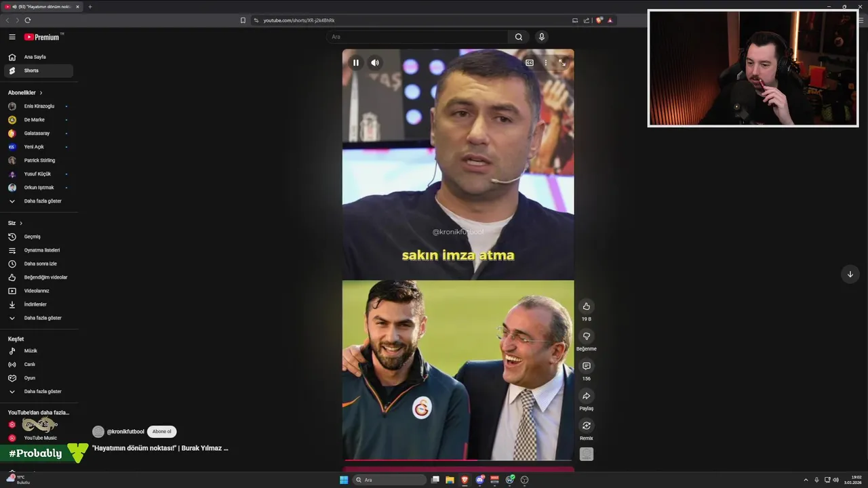Start voice search with the microphone icon
Viewport: 868px width, 488px height.
541,37
